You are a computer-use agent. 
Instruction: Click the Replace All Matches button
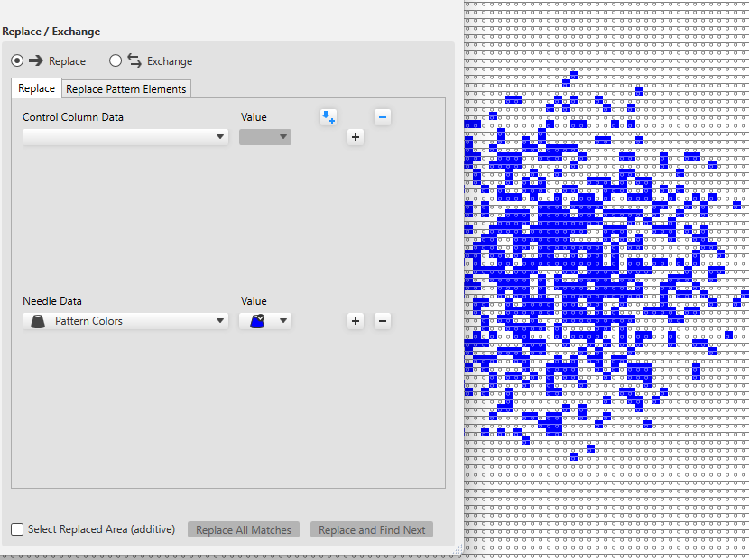pos(244,529)
